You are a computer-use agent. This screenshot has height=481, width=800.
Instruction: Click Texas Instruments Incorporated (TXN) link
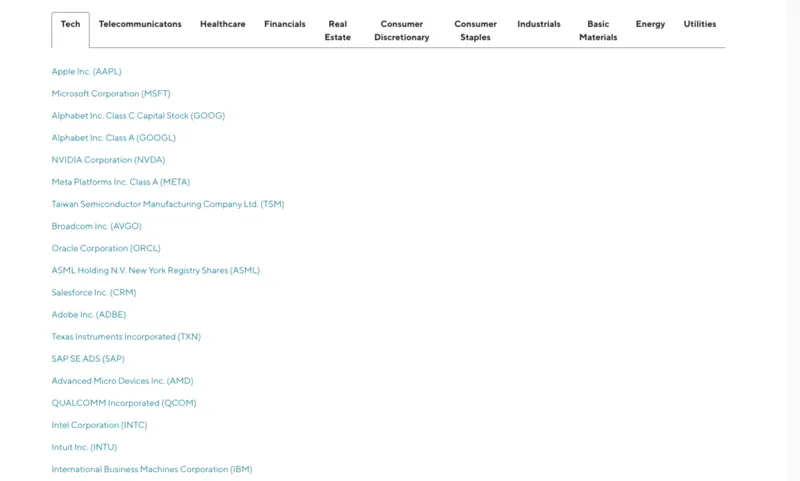click(x=126, y=337)
